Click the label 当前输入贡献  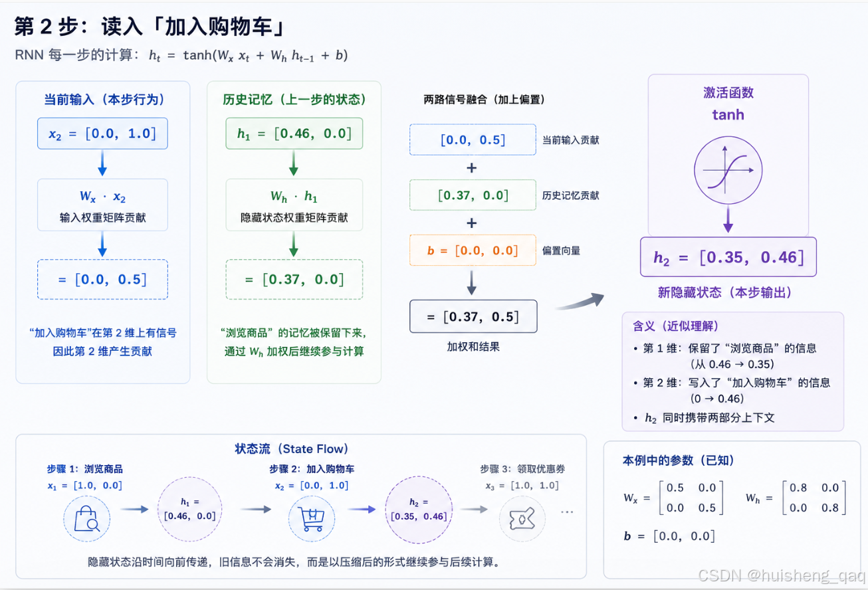click(571, 140)
